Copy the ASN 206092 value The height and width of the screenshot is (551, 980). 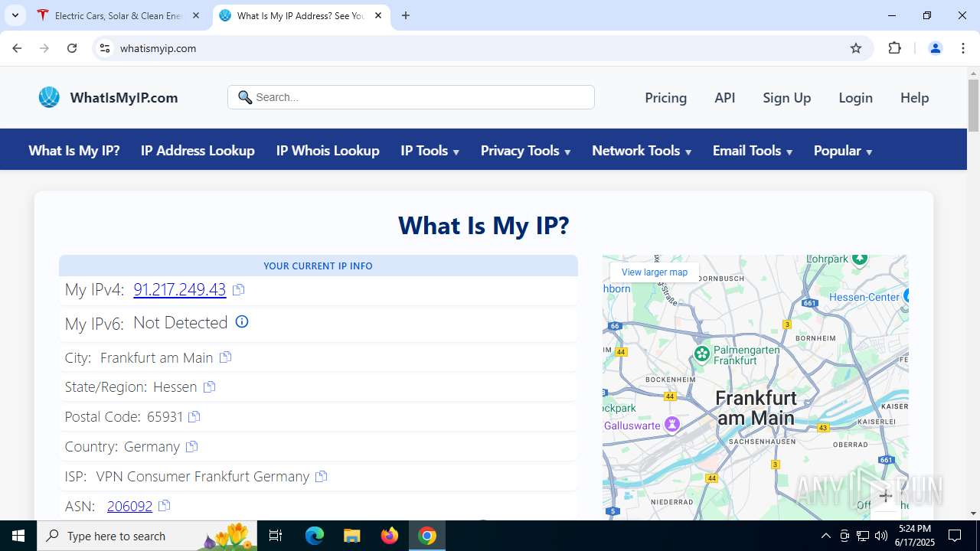164,506
